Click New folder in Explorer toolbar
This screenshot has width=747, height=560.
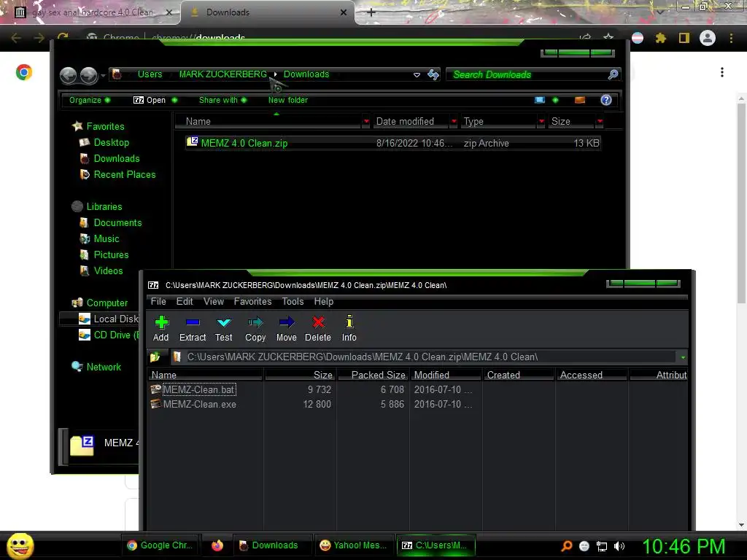pyautogui.click(x=287, y=100)
